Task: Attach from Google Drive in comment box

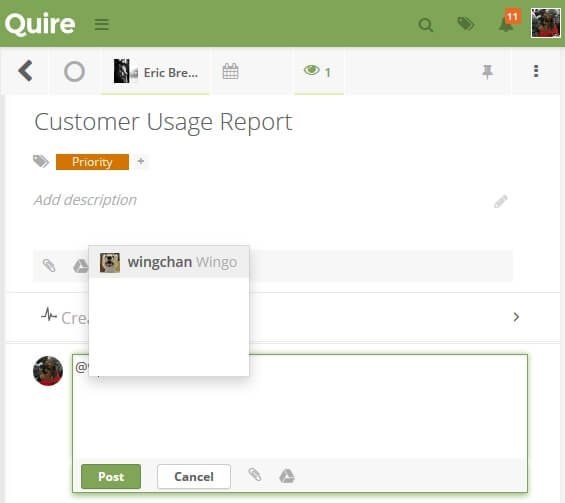Action: point(287,476)
